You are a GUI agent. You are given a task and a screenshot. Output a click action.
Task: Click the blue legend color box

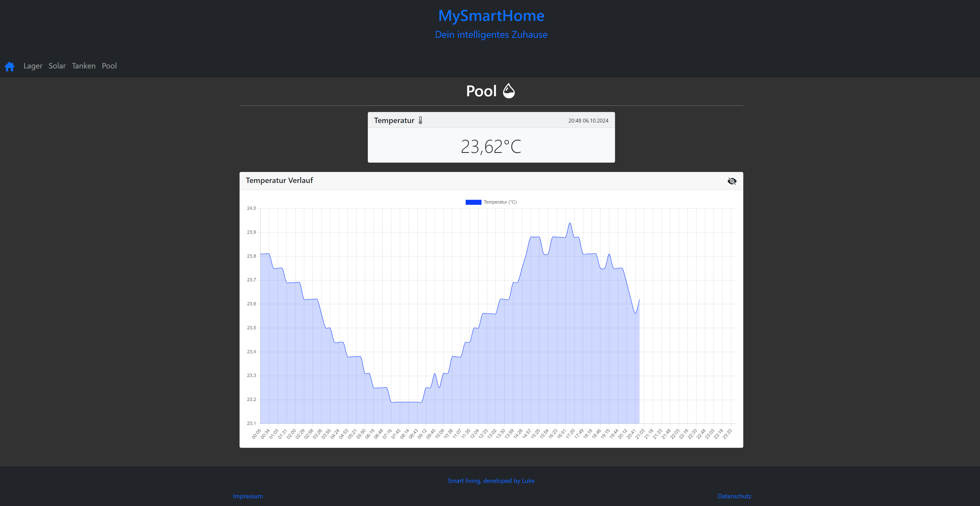point(473,202)
